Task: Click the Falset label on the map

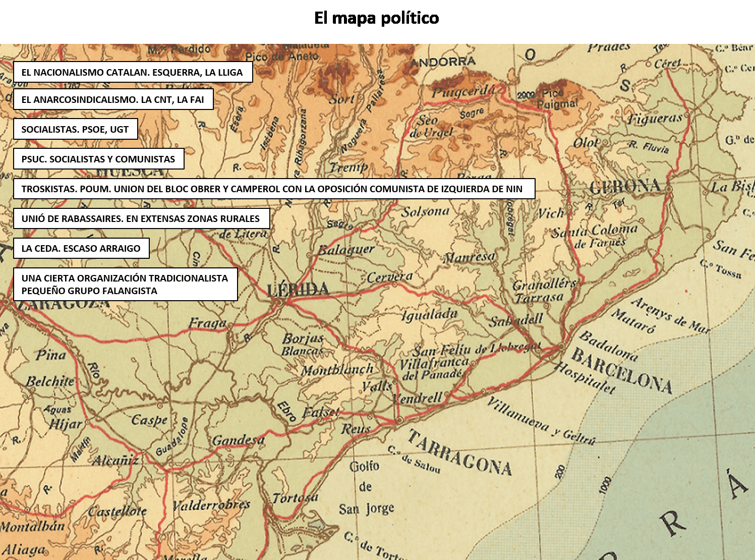Action: (321, 413)
